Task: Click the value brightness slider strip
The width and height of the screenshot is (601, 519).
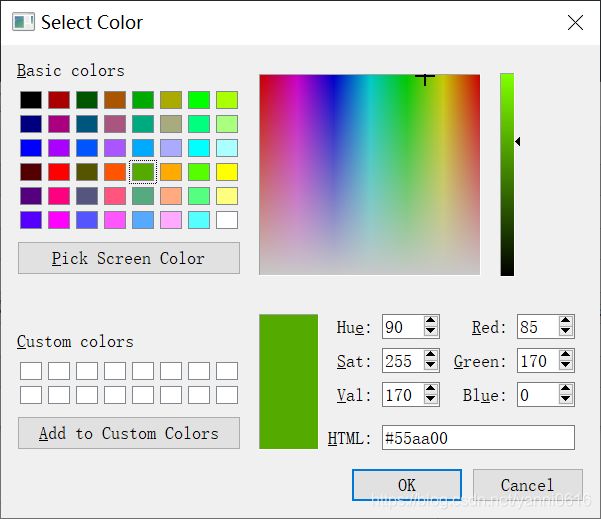Action: (x=507, y=174)
